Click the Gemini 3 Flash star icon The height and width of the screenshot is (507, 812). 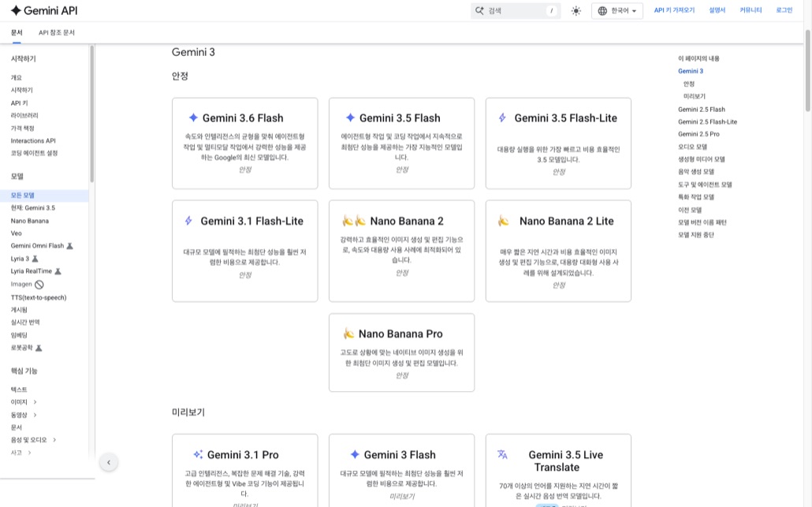354,454
